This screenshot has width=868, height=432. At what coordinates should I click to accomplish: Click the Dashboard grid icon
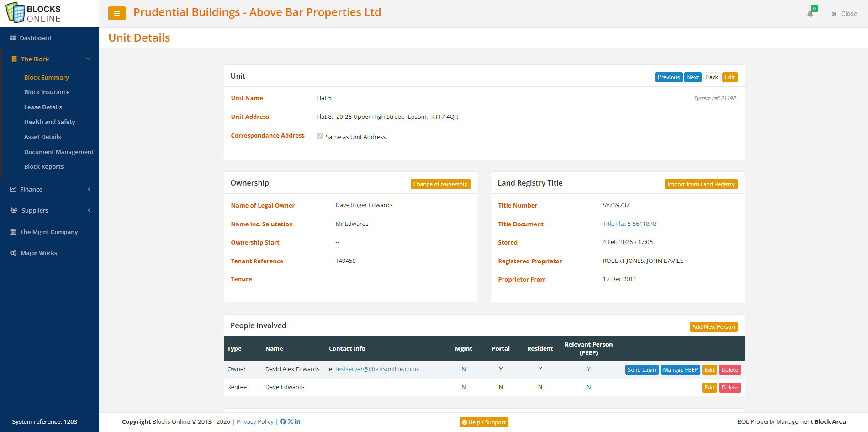[x=13, y=38]
